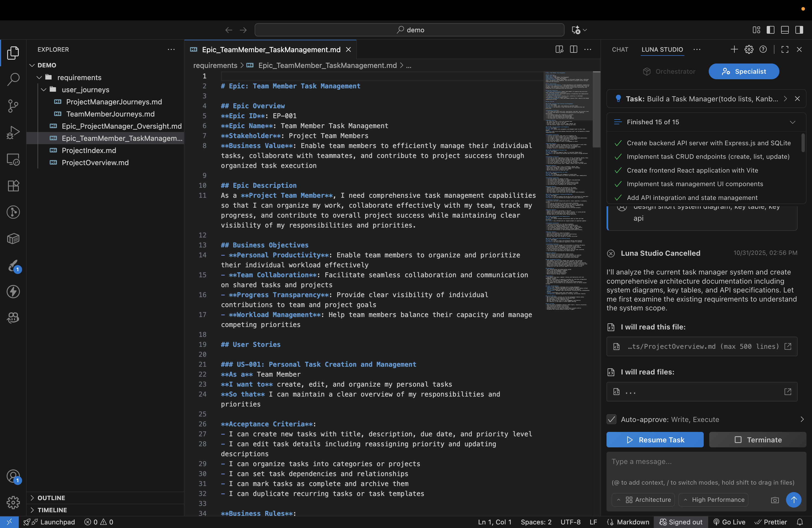Click Go Live in the status bar
The height and width of the screenshot is (528, 812).
729,522
